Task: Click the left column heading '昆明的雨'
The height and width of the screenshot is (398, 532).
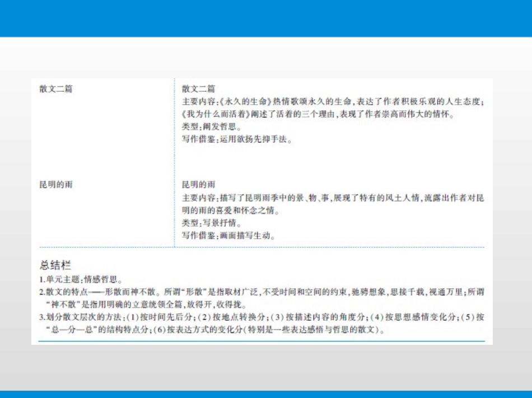Action: (56, 185)
